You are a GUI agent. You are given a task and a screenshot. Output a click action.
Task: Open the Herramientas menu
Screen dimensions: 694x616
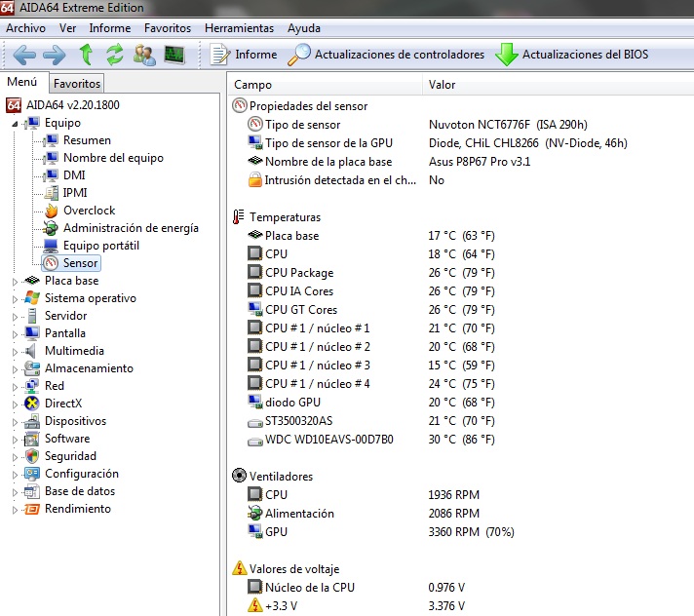click(240, 28)
